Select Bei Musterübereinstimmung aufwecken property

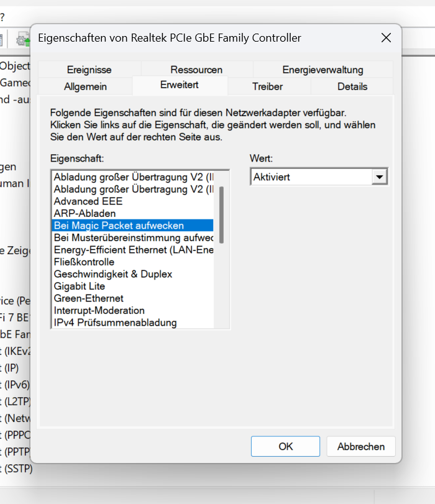coord(133,238)
